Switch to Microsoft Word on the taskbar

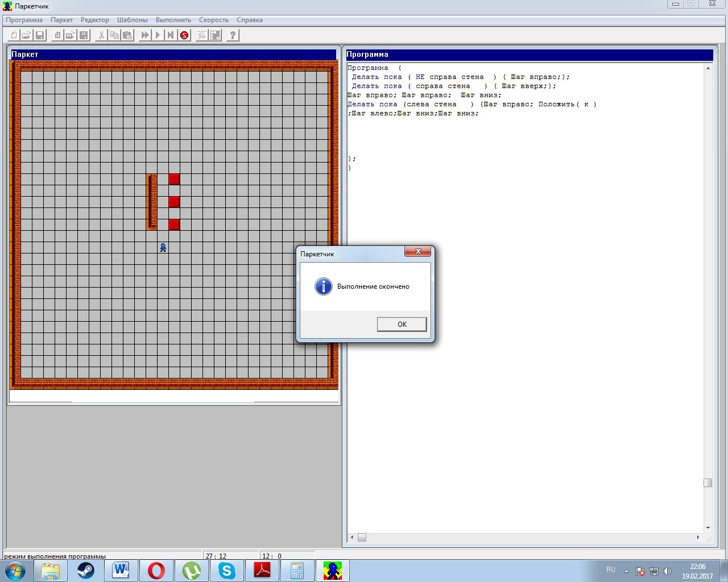[x=121, y=571]
